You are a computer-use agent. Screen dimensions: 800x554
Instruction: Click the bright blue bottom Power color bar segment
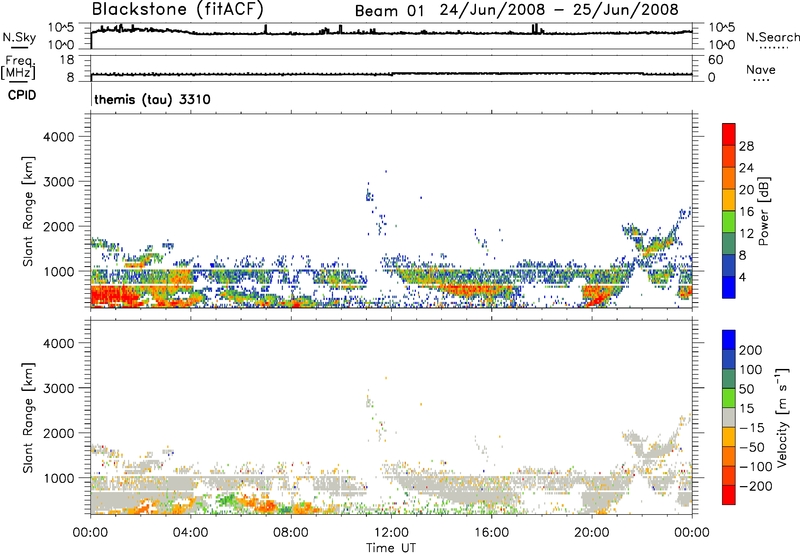click(x=729, y=287)
